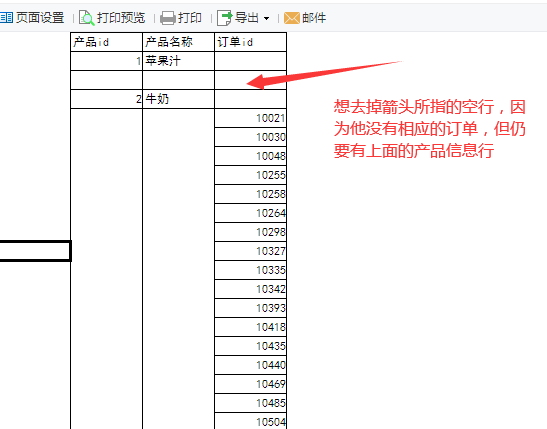This screenshot has width=547, height=429.
Task: Expand the 导出 dropdown arrow
Action: [267, 18]
